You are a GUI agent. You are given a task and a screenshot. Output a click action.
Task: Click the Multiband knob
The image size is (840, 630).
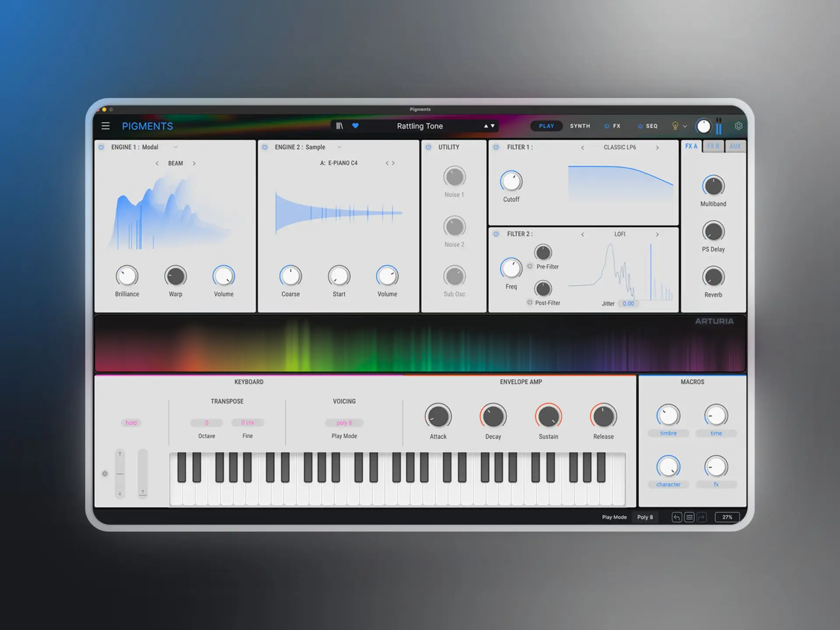713,186
